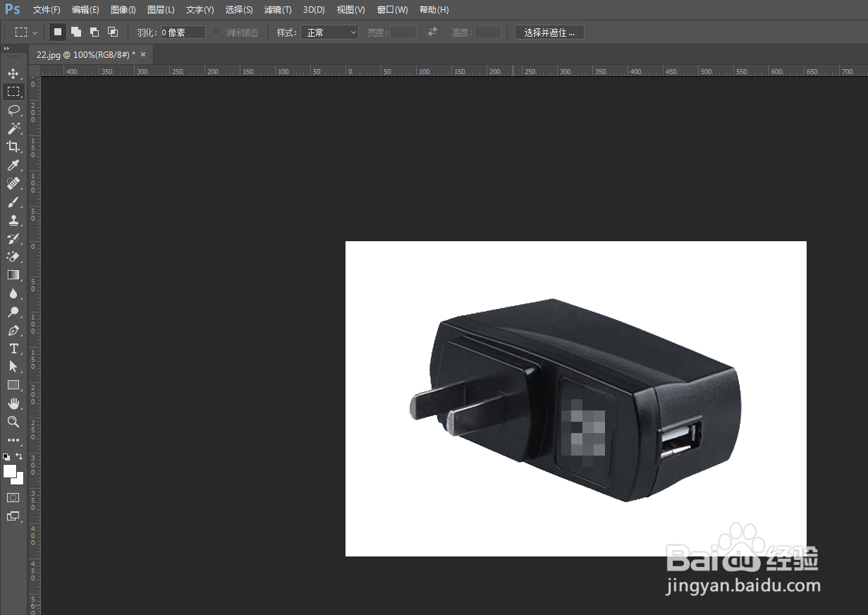The height and width of the screenshot is (615, 868).
Task: Open the 文件(F) menu
Action: [47, 10]
